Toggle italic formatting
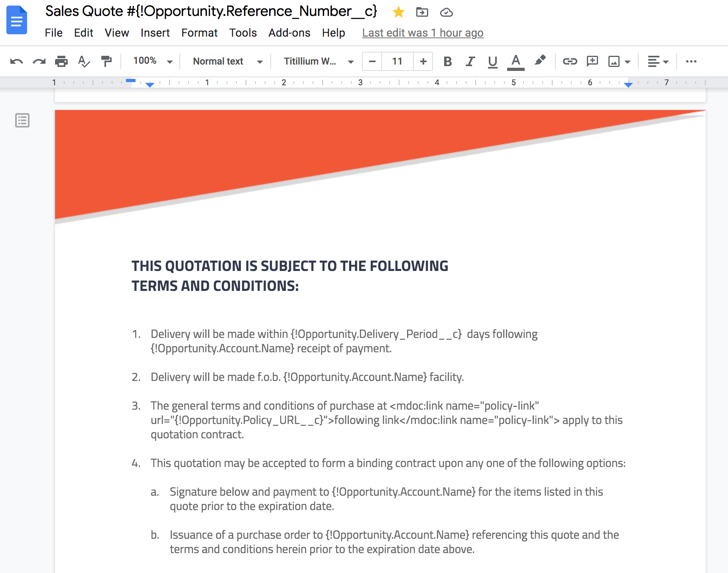The image size is (728, 573). 470,61
